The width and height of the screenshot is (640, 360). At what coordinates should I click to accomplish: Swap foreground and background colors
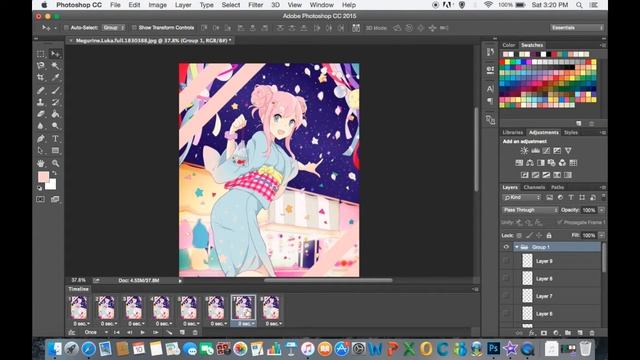click(54, 173)
